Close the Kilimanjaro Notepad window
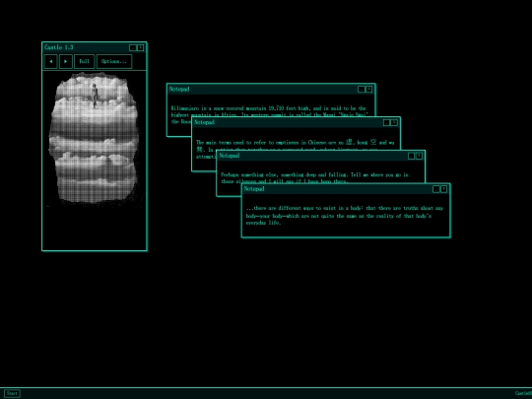The image size is (532, 399). point(368,90)
